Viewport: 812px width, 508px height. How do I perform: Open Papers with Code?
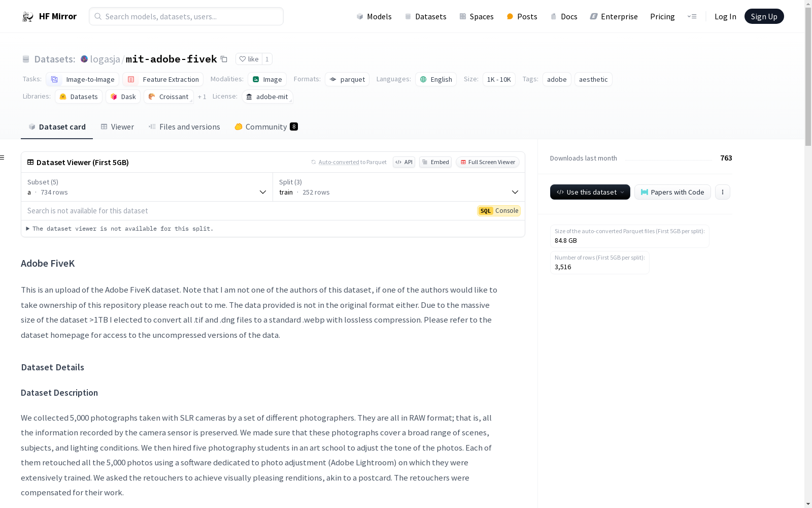tap(672, 192)
